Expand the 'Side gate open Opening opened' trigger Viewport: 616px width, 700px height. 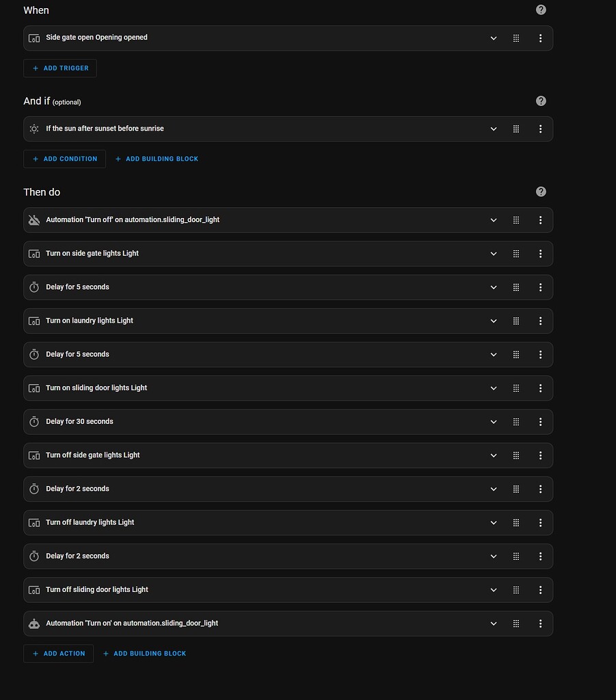click(494, 38)
